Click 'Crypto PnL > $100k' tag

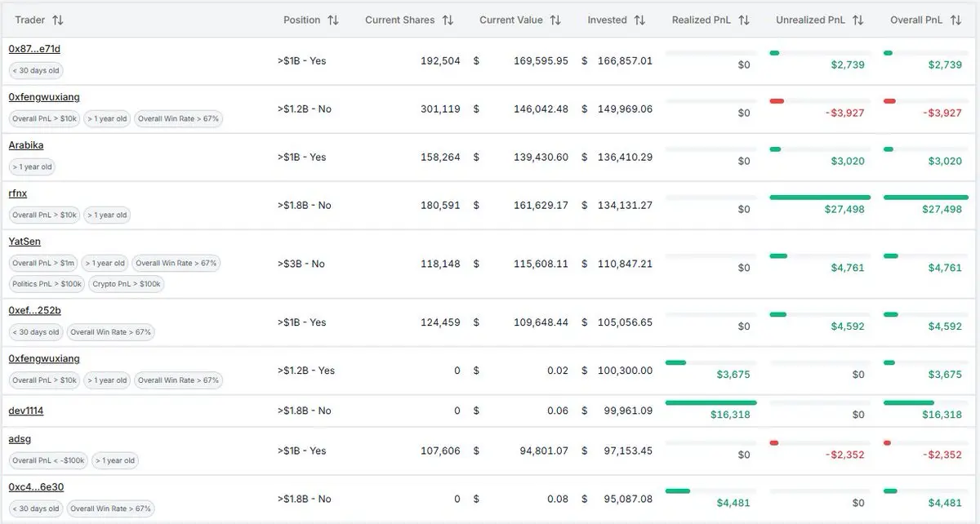127,284
